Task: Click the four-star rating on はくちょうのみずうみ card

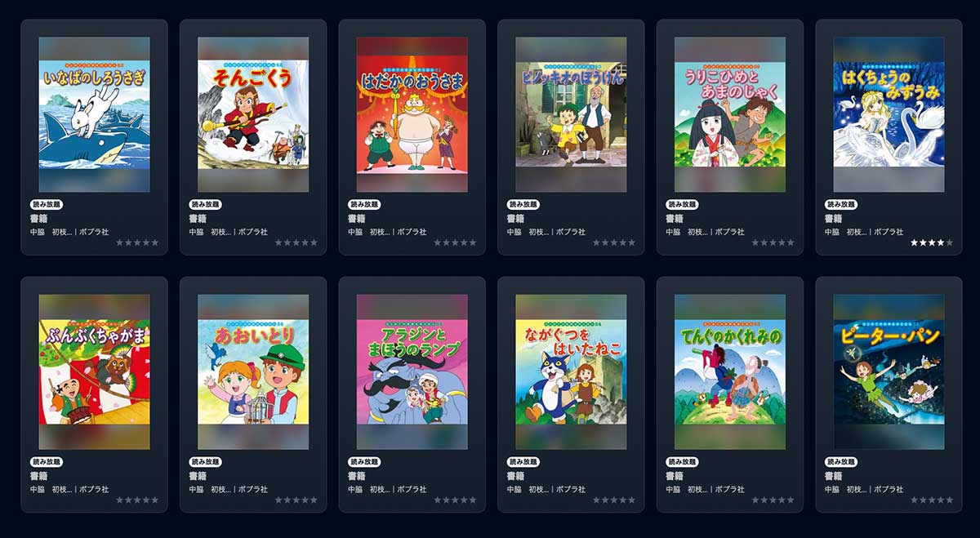Action: click(x=932, y=242)
